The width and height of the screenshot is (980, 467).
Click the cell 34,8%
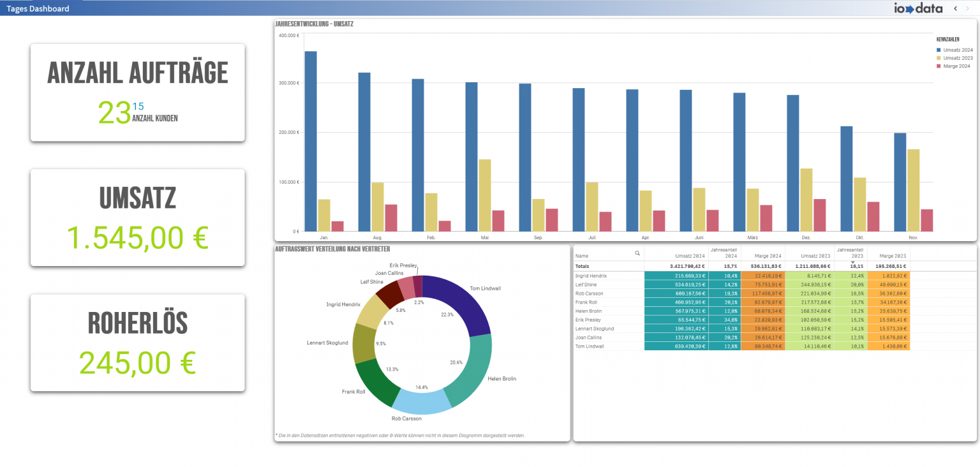[724, 320]
